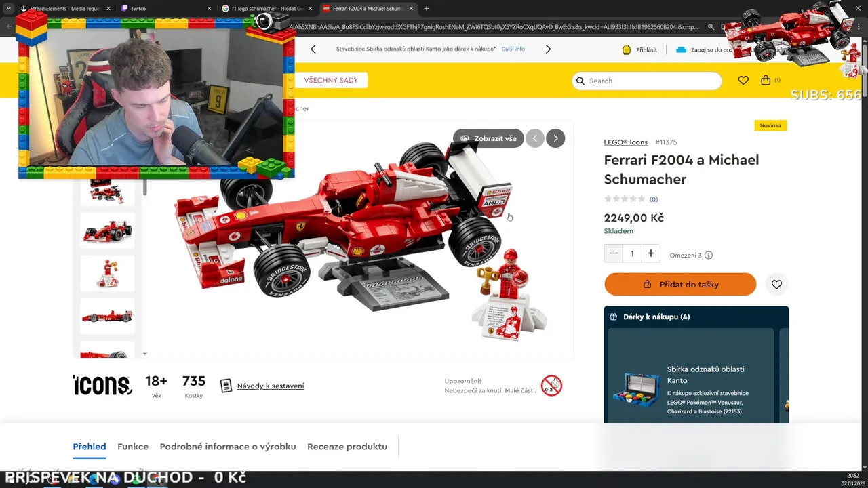Open Sbírka odznaků oblasti Kanto gift card

[x=690, y=375]
